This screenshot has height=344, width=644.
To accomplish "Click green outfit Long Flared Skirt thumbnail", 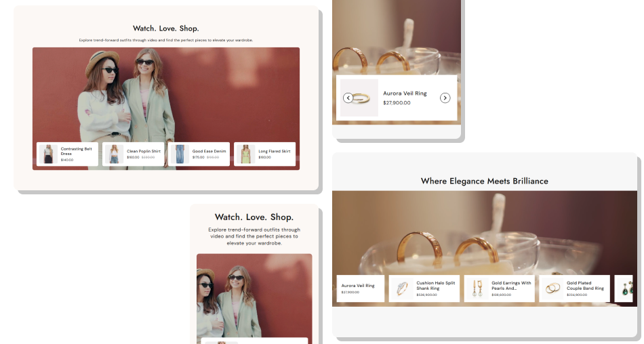I will click(x=245, y=154).
